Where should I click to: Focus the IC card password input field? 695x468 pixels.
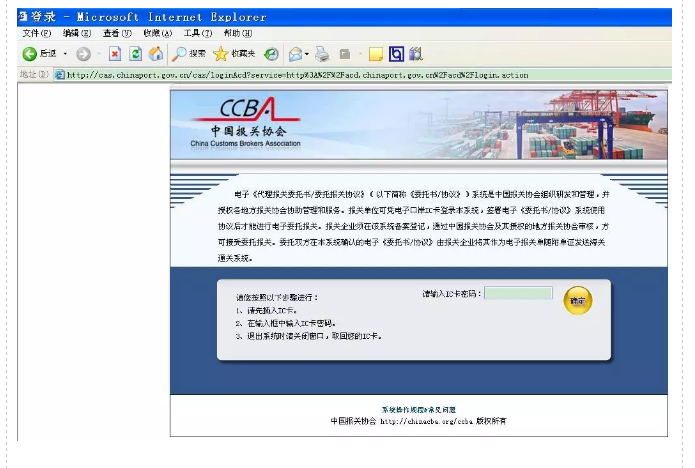click(518, 293)
